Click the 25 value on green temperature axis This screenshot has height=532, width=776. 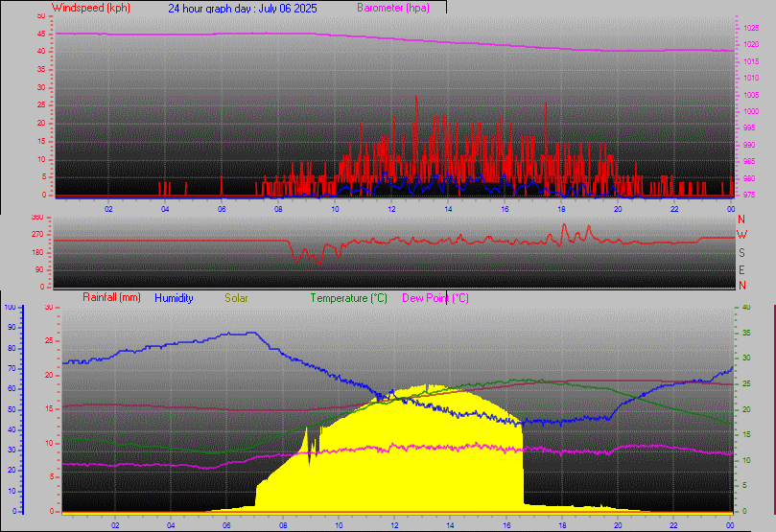[746, 383]
